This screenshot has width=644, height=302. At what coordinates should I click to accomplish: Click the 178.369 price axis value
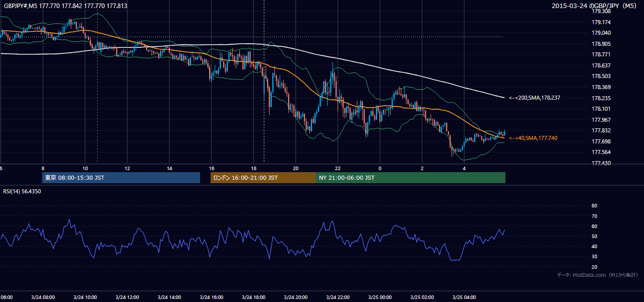pos(600,87)
